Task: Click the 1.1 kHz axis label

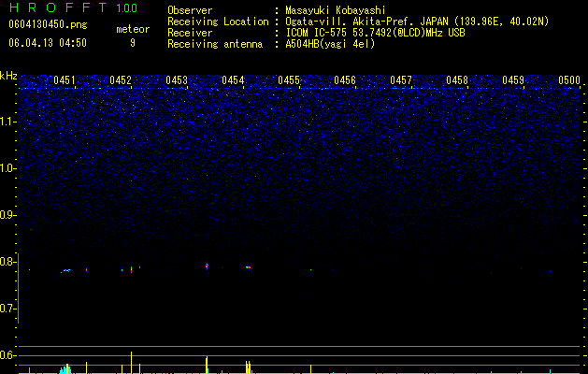Action: (x=7, y=122)
